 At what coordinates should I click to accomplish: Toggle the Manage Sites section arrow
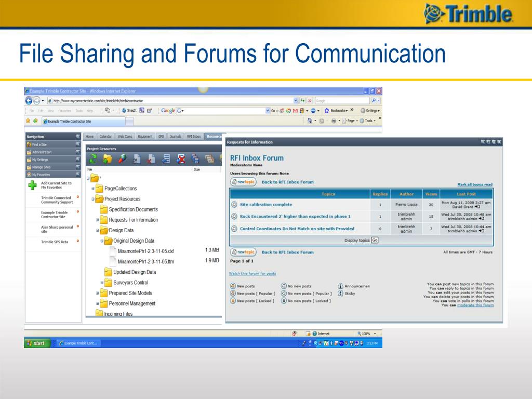[78, 167]
